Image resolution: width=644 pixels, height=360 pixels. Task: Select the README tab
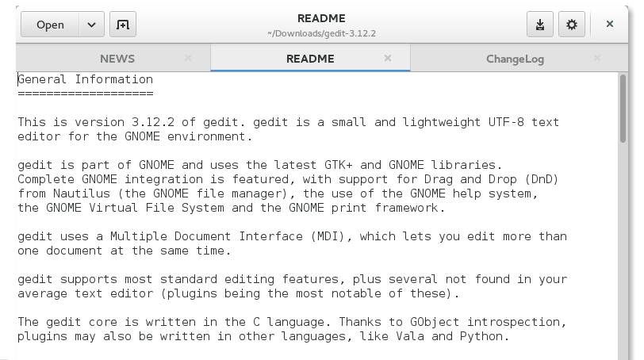pyautogui.click(x=310, y=59)
